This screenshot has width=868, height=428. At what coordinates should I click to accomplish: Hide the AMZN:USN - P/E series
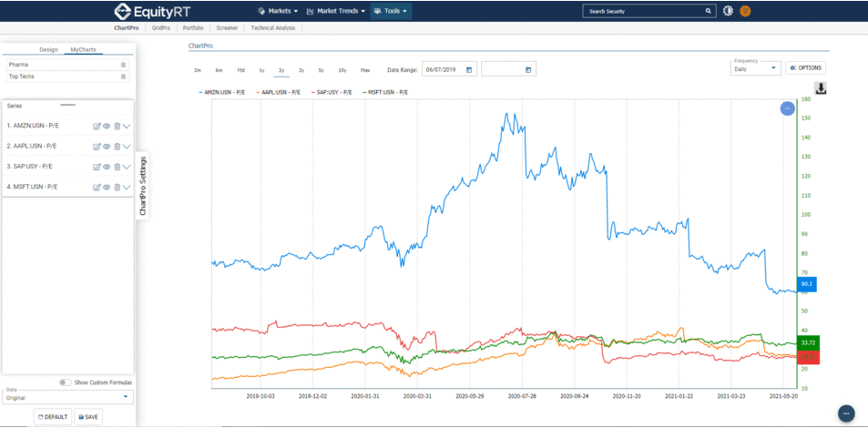(x=107, y=127)
